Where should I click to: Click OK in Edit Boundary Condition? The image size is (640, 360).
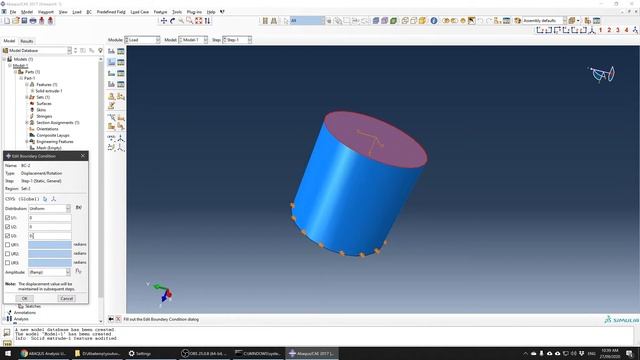(24, 298)
